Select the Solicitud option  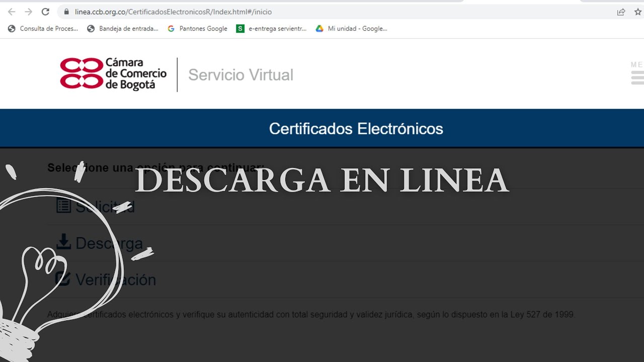coord(105,206)
